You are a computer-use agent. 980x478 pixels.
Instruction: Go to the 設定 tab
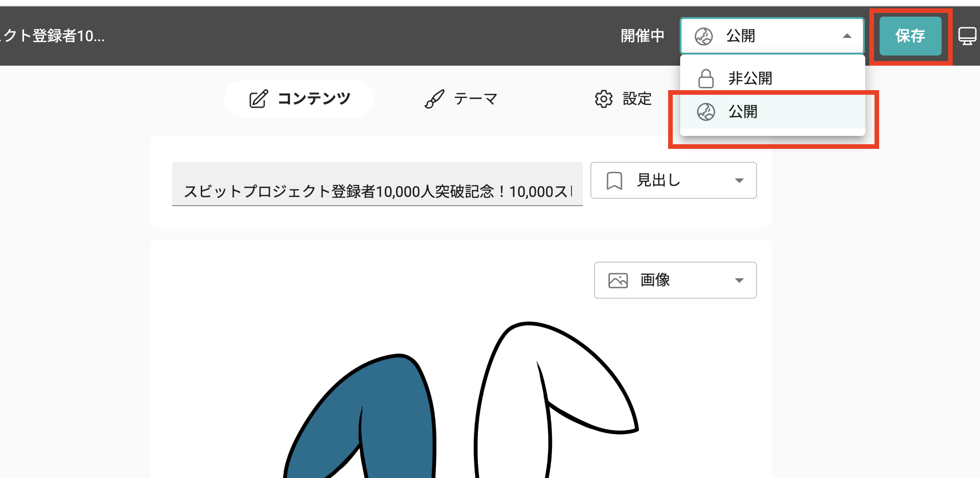coord(623,99)
